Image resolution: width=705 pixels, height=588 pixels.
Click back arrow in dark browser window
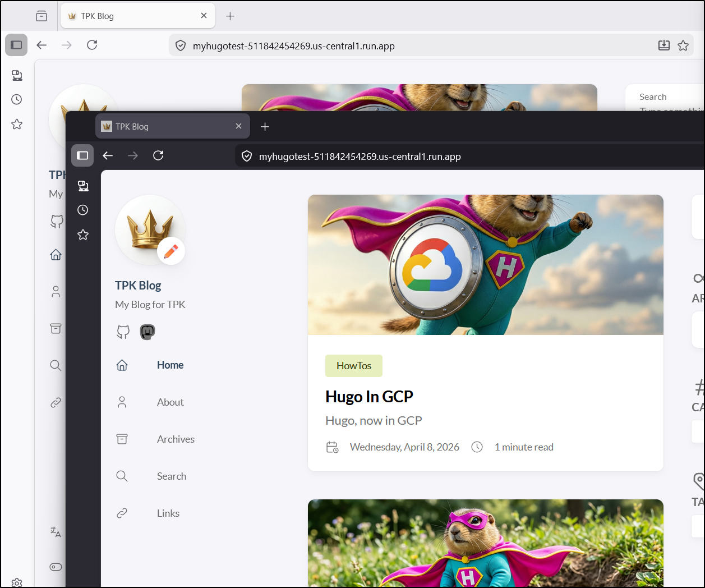(108, 155)
